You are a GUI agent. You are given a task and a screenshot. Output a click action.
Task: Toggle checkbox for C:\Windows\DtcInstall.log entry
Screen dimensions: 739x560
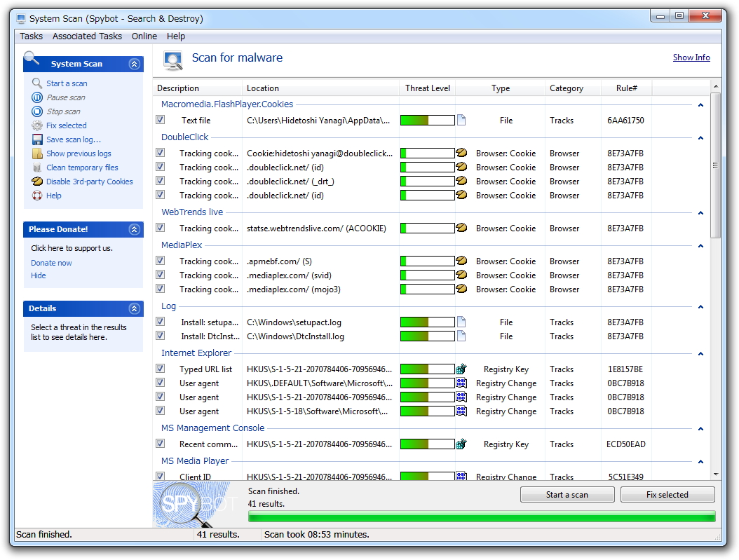[x=161, y=336]
